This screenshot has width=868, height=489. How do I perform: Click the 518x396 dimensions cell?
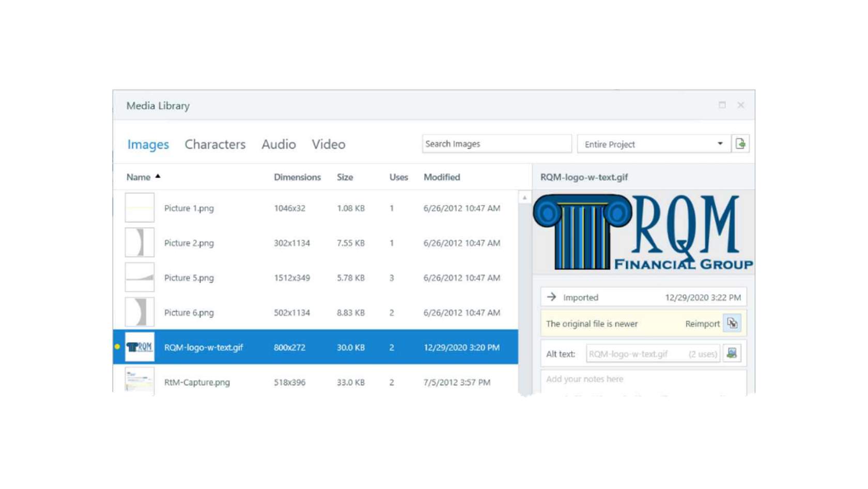pyautogui.click(x=289, y=383)
